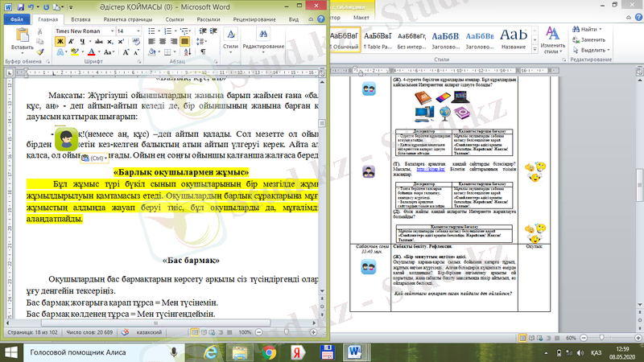Image resolution: width=644 pixels, height=362 pixels.
Task: Select the Название style thumbnail
Action: [514, 37]
